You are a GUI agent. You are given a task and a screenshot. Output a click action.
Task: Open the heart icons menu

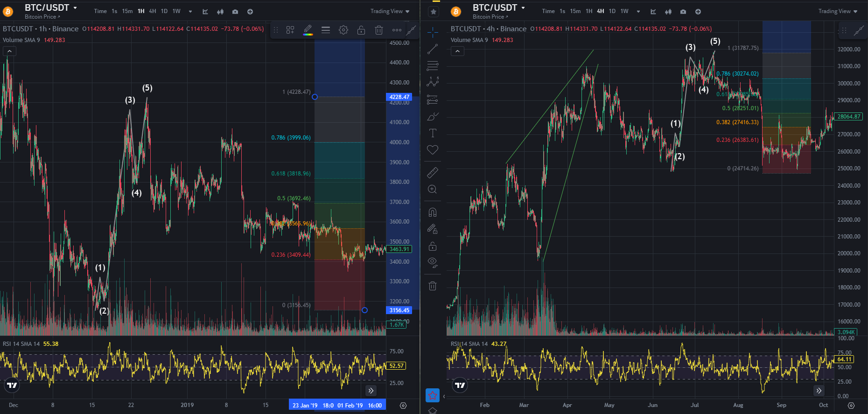point(433,150)
